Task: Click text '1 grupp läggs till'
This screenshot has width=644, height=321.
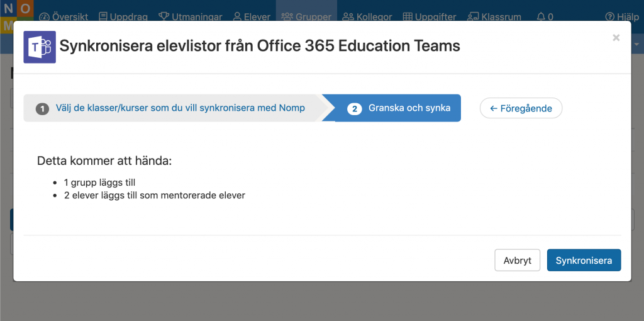Action: (x=100, y=182)
